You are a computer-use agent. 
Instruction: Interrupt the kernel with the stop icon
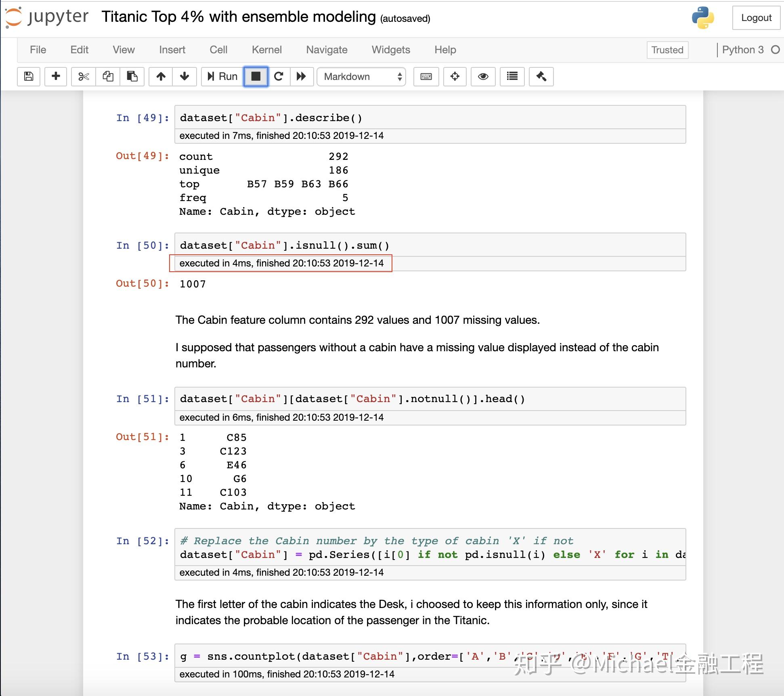pos(256,76)
